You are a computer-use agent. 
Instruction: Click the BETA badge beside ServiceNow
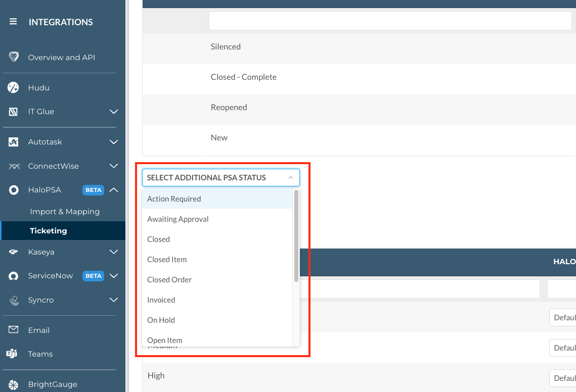point(94,276)
